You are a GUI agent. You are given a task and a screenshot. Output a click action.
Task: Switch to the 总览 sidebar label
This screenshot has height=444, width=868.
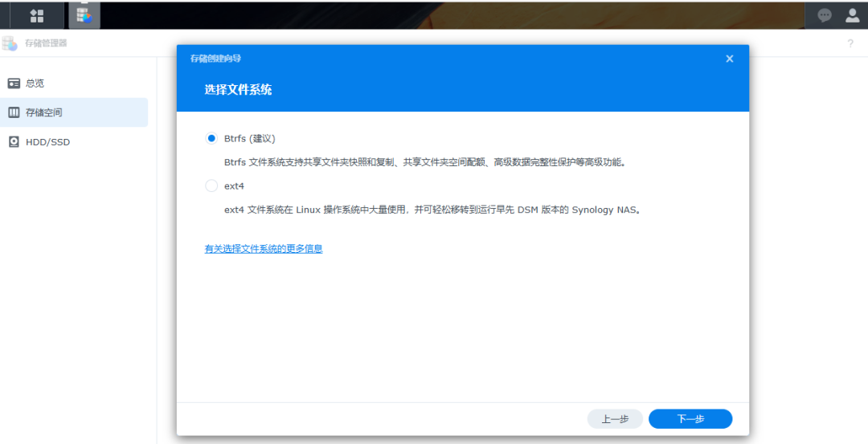35,84
